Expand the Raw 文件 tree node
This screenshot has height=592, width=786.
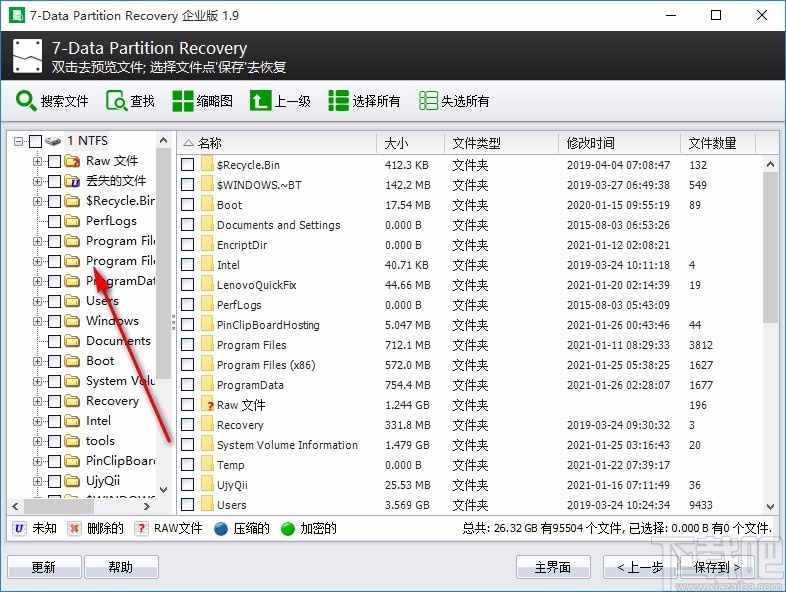(37, 161)
